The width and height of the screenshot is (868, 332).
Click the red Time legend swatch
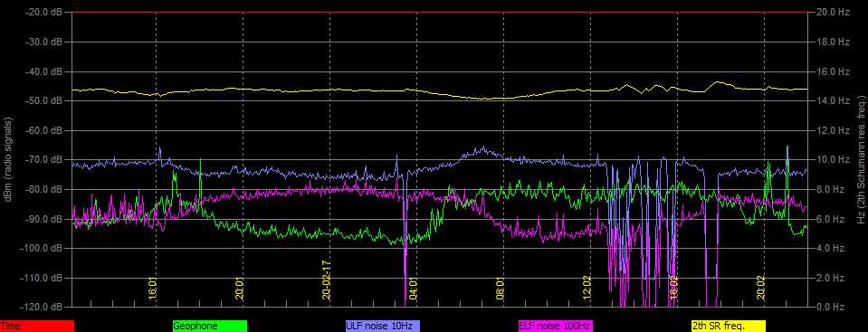pos(37,327)
